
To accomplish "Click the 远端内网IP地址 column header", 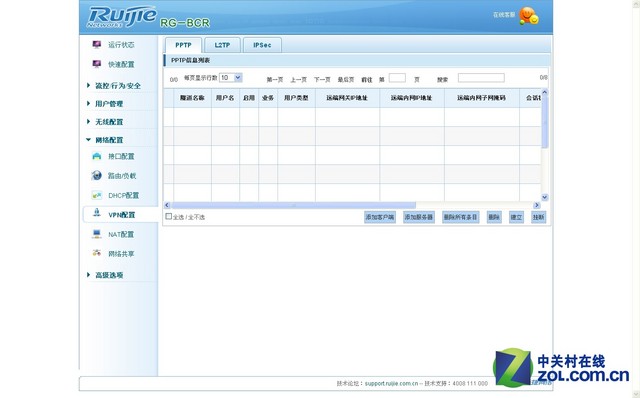I will click(x=412, y=98).
